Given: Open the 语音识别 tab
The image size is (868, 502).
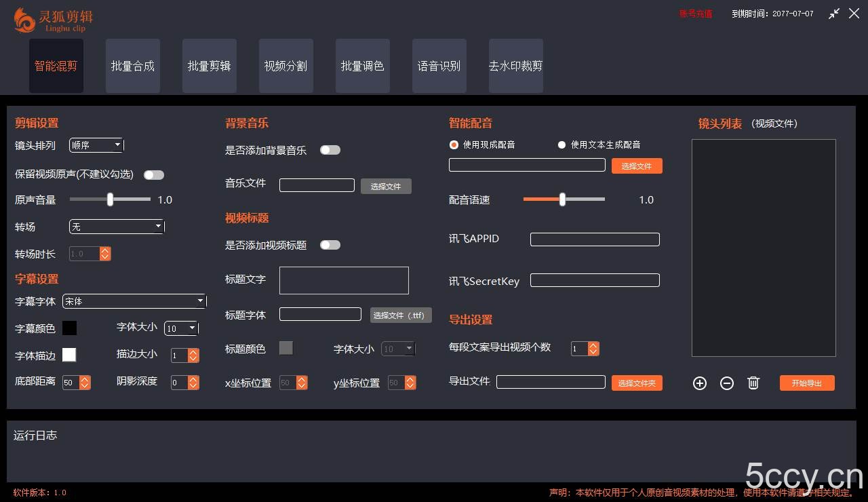Looking at the screenshot, I should click(439, 65).
